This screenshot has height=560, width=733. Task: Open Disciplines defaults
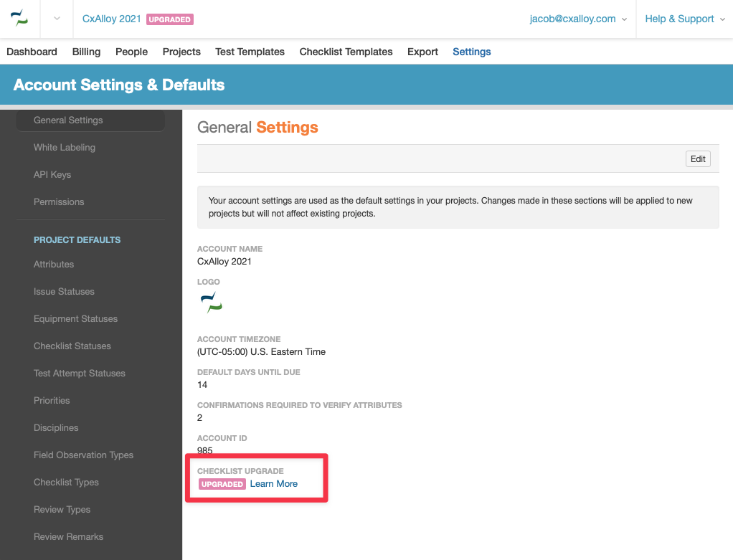tap(56, 427)
